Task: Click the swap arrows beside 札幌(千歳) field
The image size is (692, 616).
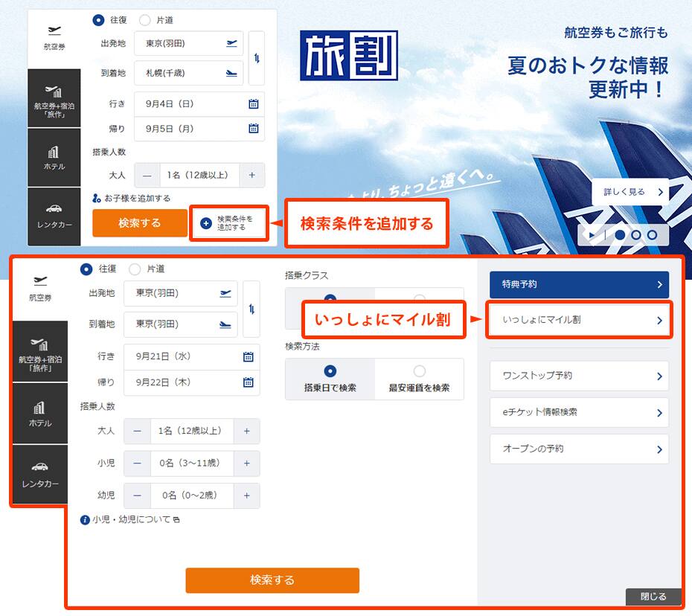Action: tap(256, 58)
